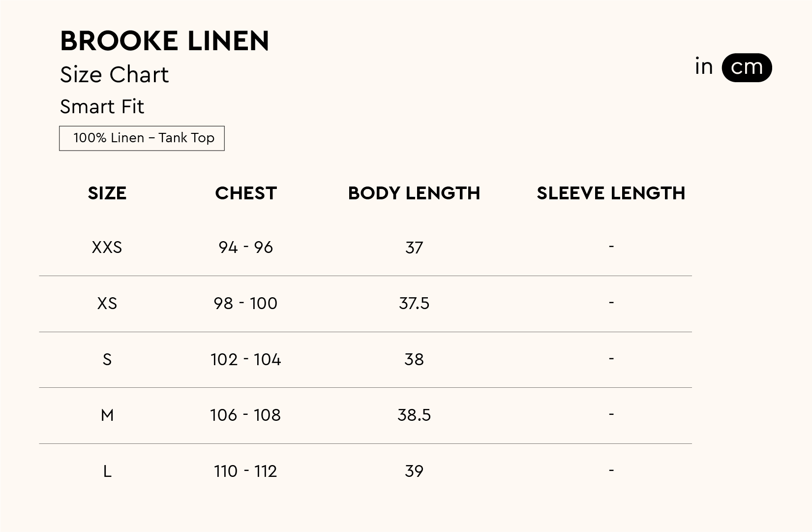Image resolution: width=812 pixels, height=532 pixels.
Task: Click the SIZE column header
Action: pyautogui.click(x=107, y=193)
